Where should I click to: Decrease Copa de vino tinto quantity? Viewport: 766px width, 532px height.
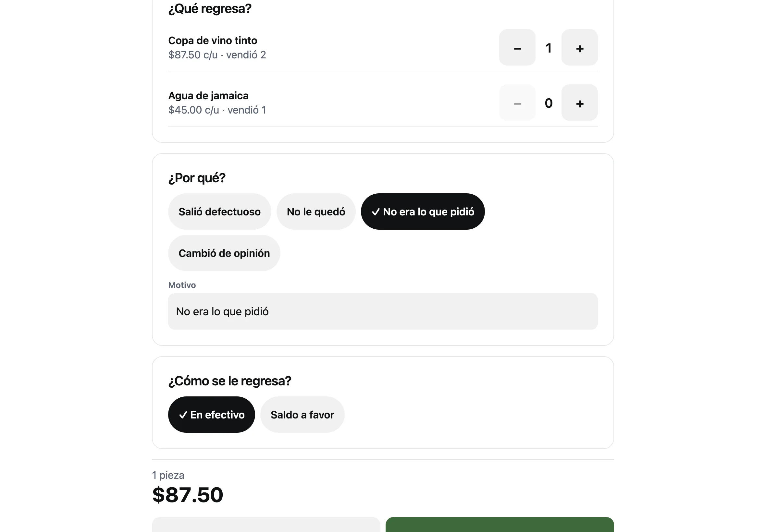pyautogui.click(x=517, y=47)
